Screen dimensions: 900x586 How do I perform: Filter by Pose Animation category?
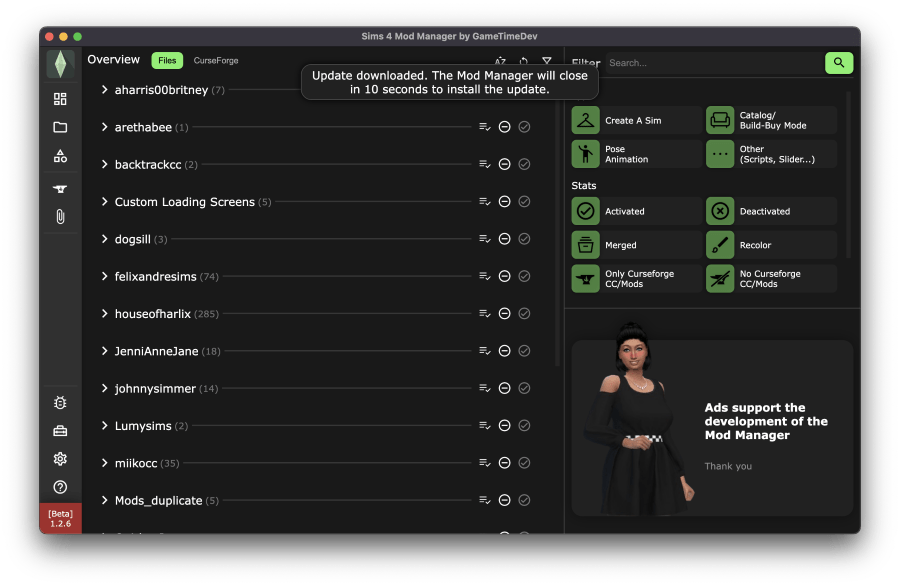(636, 154)
